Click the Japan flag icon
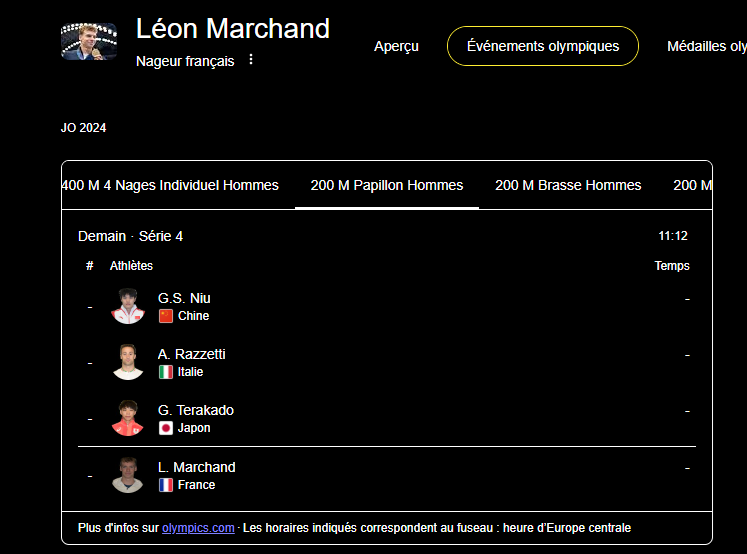The width and height of the screenshot is (747, 554). (166, 428)
